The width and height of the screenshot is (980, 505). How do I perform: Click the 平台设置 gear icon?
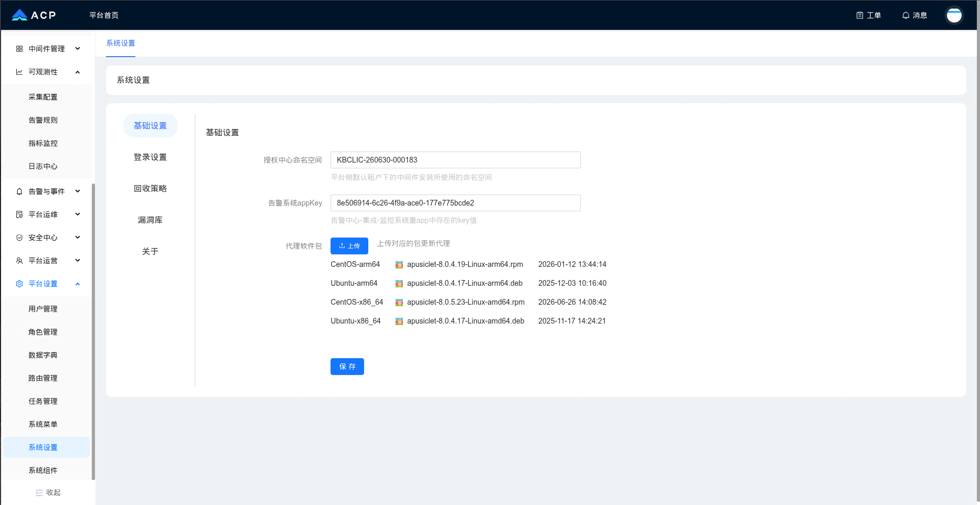[19, 284]
